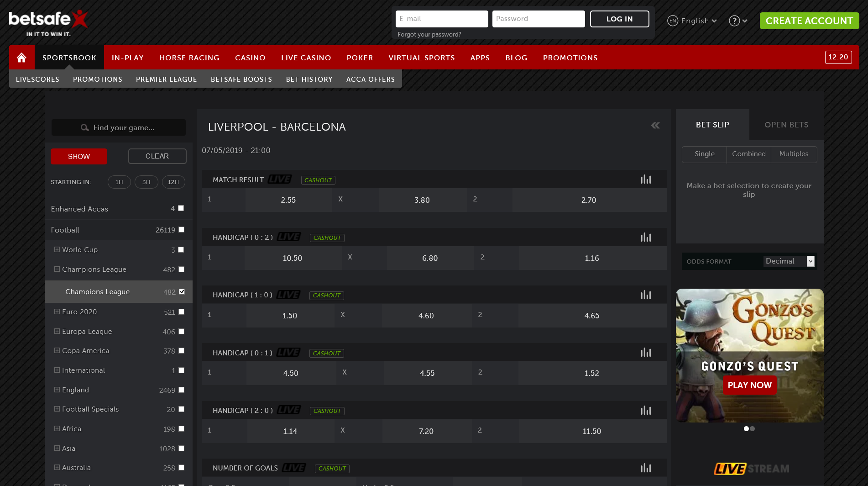This screenshot has width=868, height=486.
Task: Select the second carousel dot under the banner
Action: [753, 429]
